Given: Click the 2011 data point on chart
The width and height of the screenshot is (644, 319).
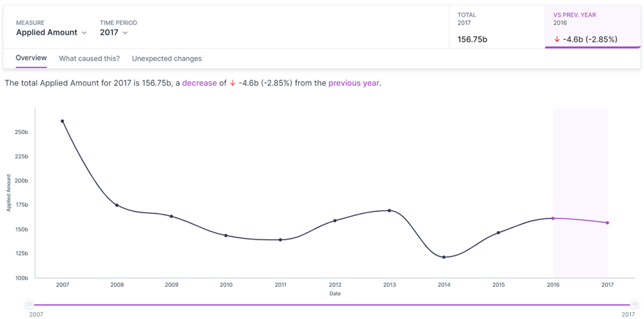Looking at the screenshot, I should 280,240.
